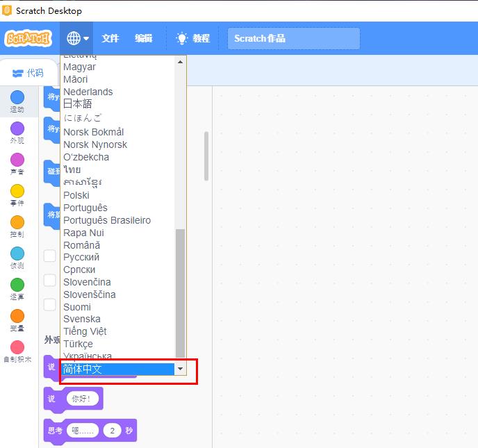This screenshot has width=478, height=448.
Task: Select the yellow Events category circle
Action: coord(17,191)
